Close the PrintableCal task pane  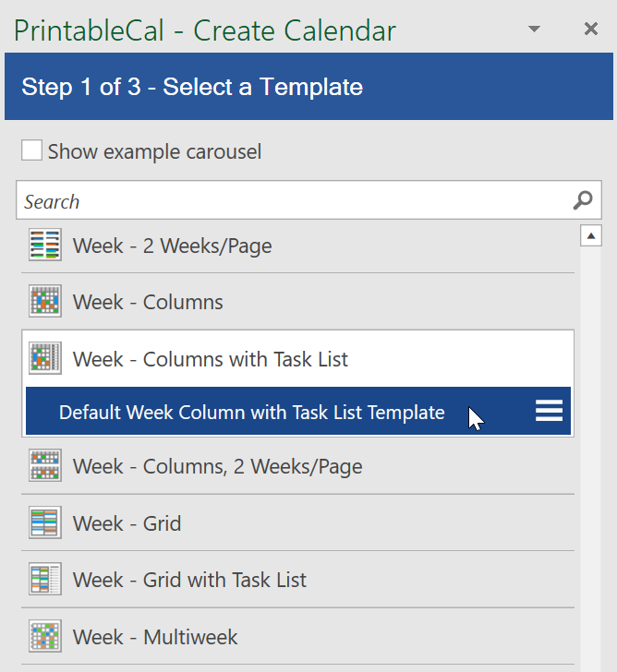(591, 30)
